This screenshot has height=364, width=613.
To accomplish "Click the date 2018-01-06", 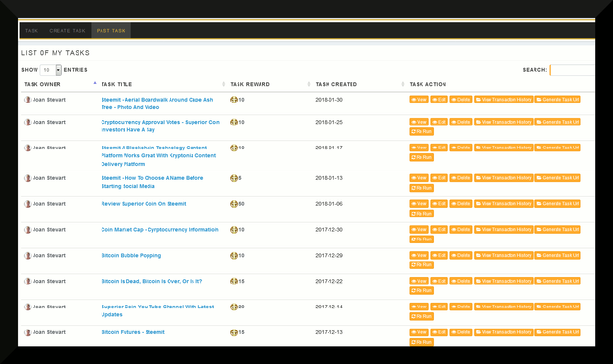I will pos(329,204).
